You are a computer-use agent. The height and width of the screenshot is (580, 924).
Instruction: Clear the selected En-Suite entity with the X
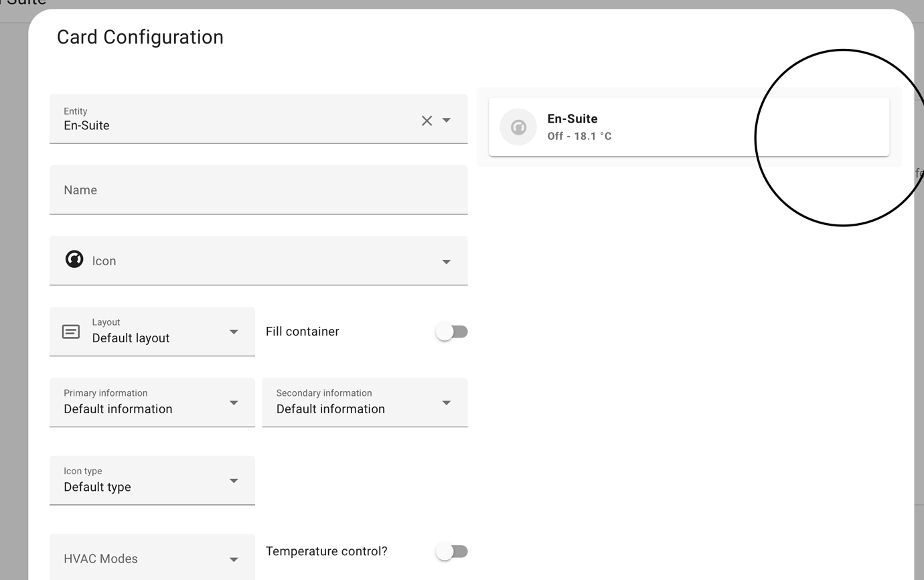pyautogui.click(x=427, y=121)
